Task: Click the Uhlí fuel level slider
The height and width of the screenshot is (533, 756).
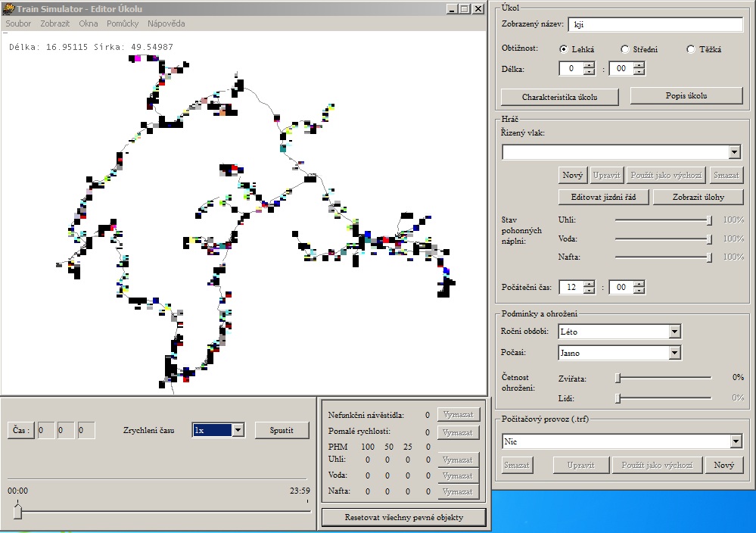Action: [x=663, y=220]
